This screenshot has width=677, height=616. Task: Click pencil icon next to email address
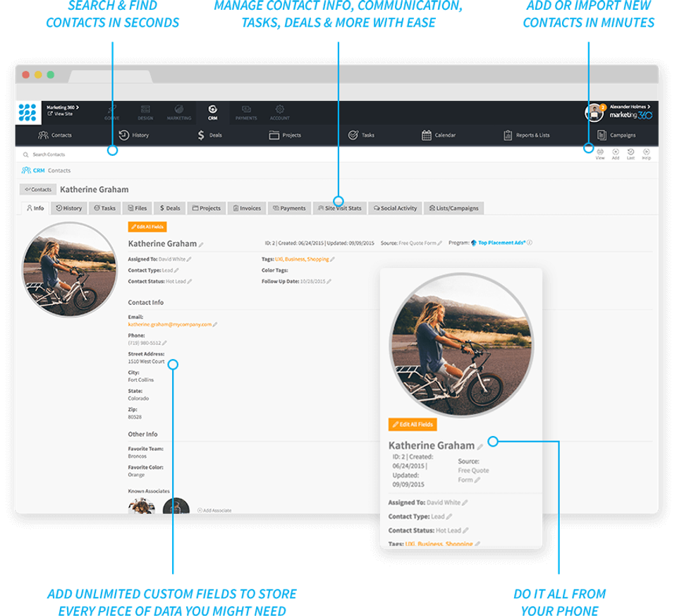click(215, 325)
